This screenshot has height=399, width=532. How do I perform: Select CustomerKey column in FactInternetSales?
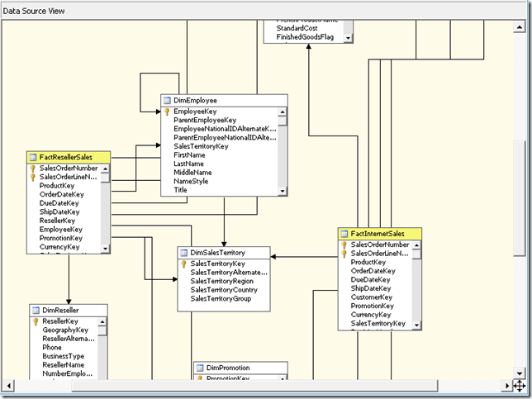372,297
